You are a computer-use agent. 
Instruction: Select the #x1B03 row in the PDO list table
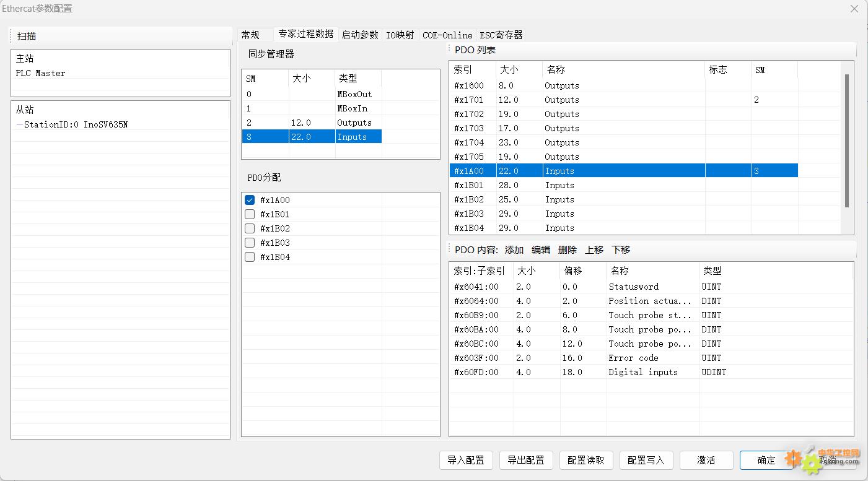(x=624, y=214)
